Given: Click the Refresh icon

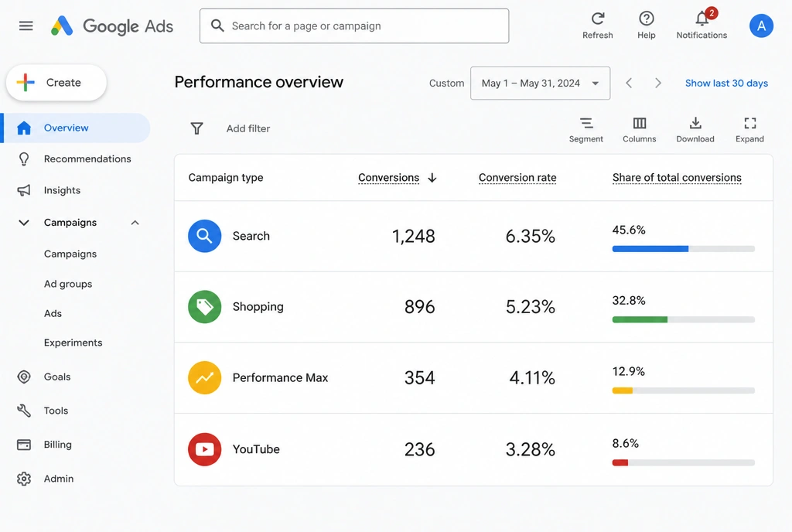Looking at the screenshot, I should point(598,19).
